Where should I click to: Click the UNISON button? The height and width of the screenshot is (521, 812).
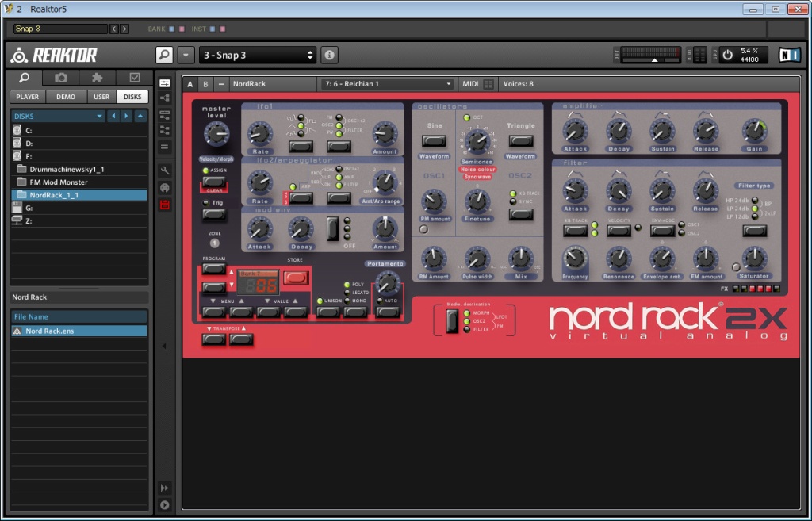point(327,312)
